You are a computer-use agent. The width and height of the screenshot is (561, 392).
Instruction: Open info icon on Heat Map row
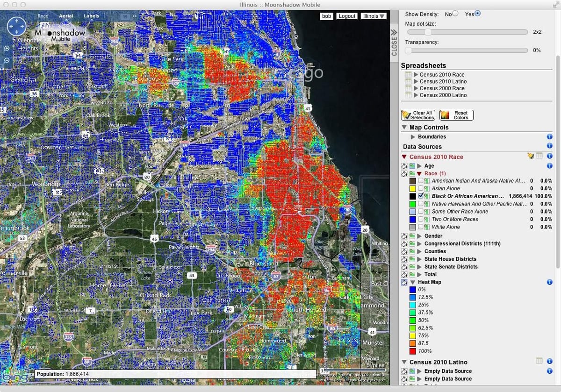(x=549, y=282)
